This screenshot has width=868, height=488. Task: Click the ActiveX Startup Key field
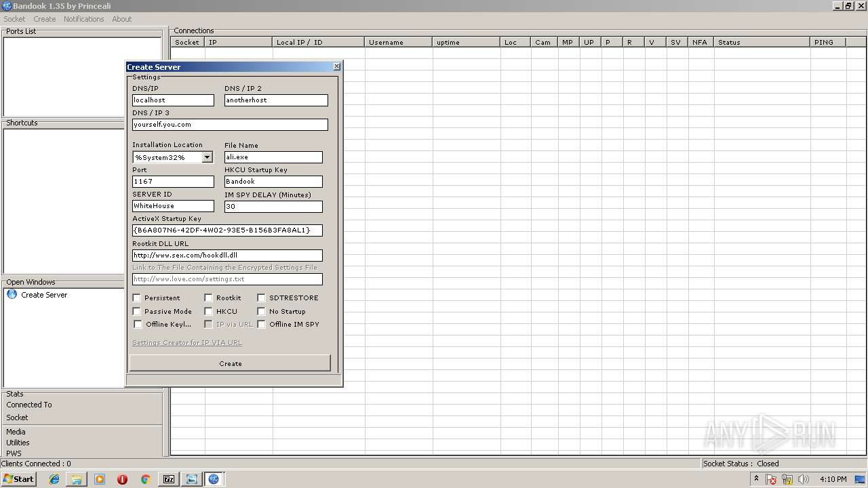coord(227,230)
